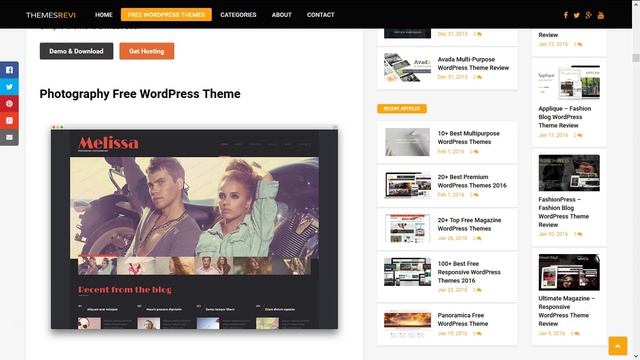Click the Panoramica theme thumbnail

[x=407, y=324]
